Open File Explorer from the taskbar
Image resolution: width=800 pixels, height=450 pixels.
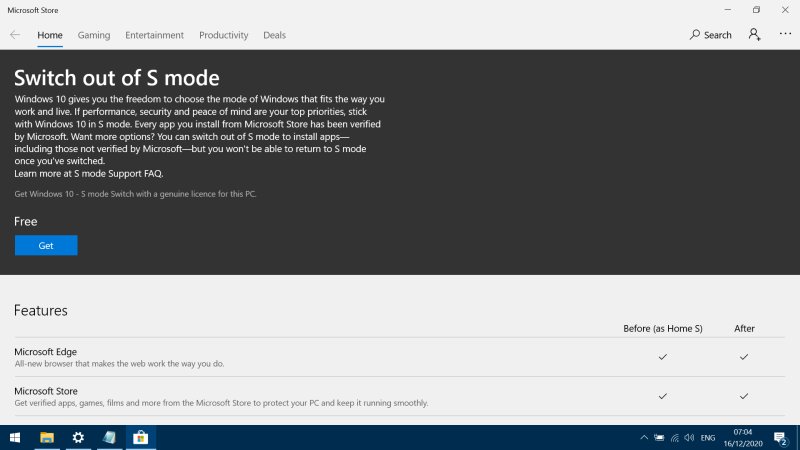point(47,438)
